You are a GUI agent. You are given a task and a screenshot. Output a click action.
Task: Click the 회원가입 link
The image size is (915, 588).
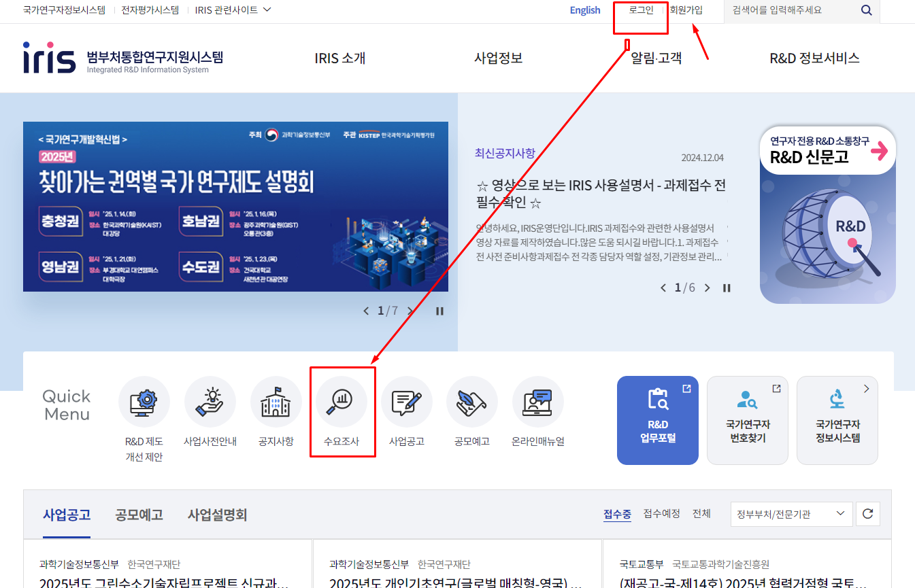[x=686, y=10]
